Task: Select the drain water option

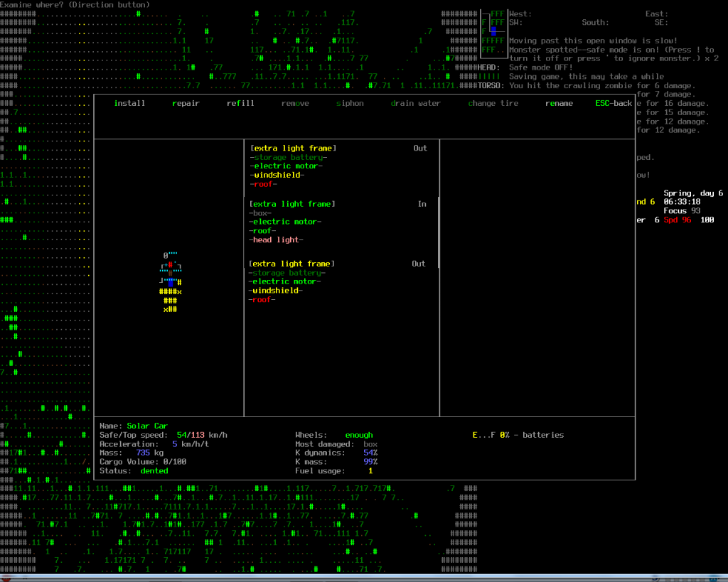Action: [x=415, y=103]
